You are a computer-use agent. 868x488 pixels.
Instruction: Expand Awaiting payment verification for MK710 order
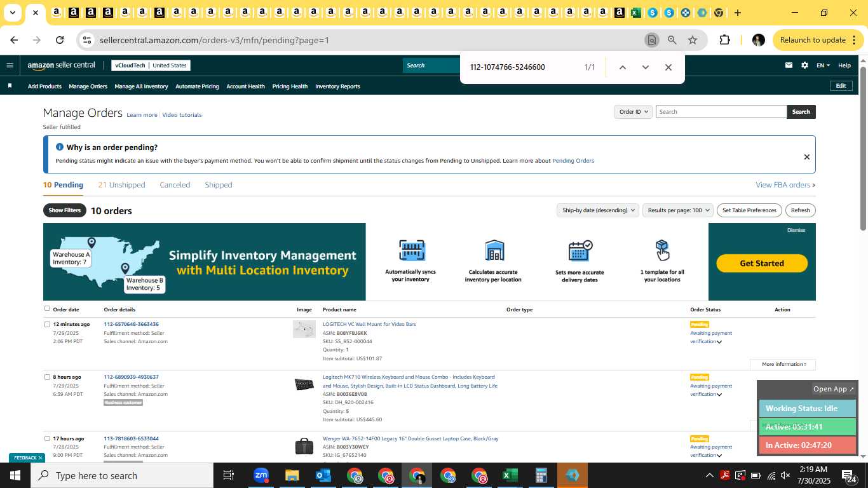click(x=719, y=395)
